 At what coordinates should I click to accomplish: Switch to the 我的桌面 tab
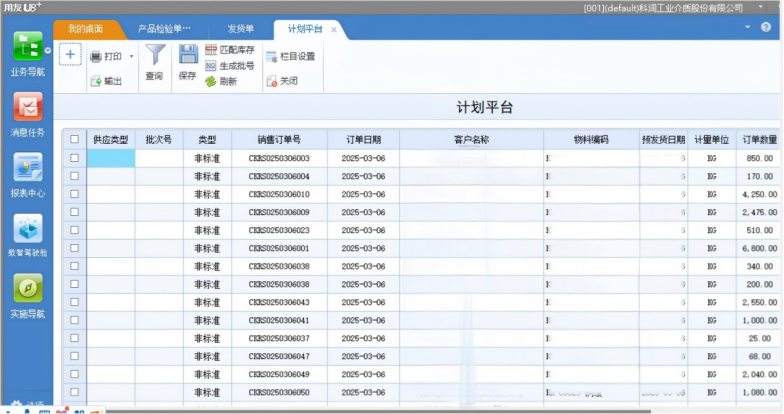(x=86, y=29)
